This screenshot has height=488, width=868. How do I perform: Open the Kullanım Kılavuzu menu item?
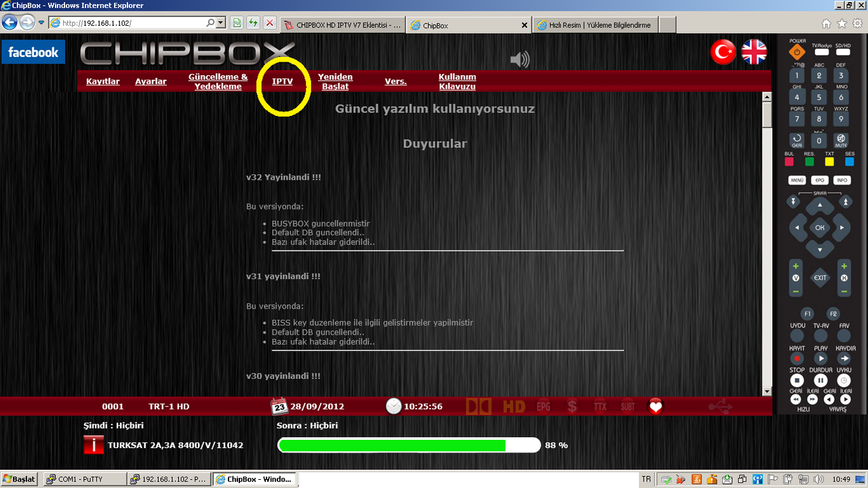pos(457,82)
